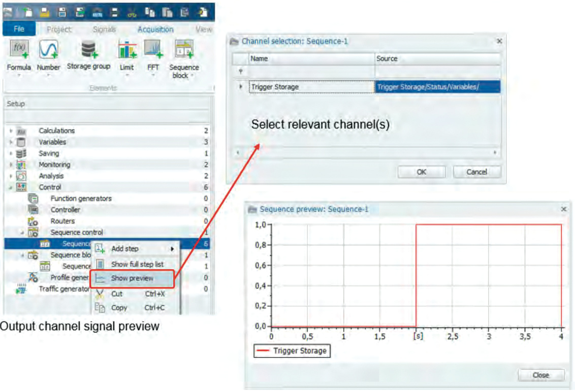Collapse the Control tree node
This screenshot has width=575, height=392.
coord(11,187)
